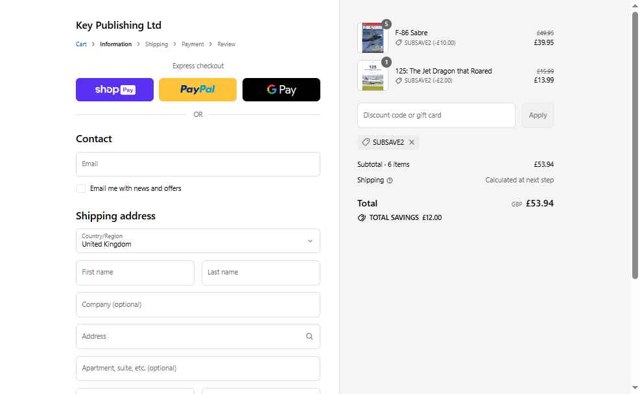Click the '125: The Jet Dragon that Roared' title
640x394 pixels.
(444, 71)
